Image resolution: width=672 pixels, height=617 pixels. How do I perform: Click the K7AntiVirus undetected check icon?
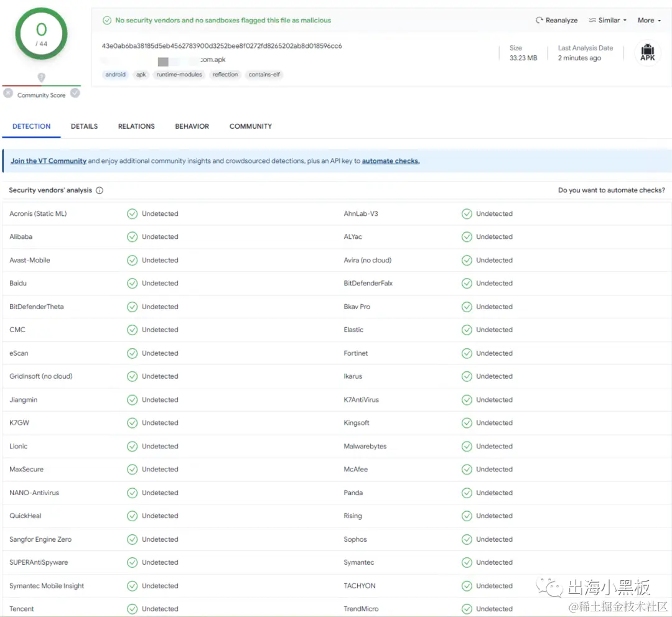point(467,400)
